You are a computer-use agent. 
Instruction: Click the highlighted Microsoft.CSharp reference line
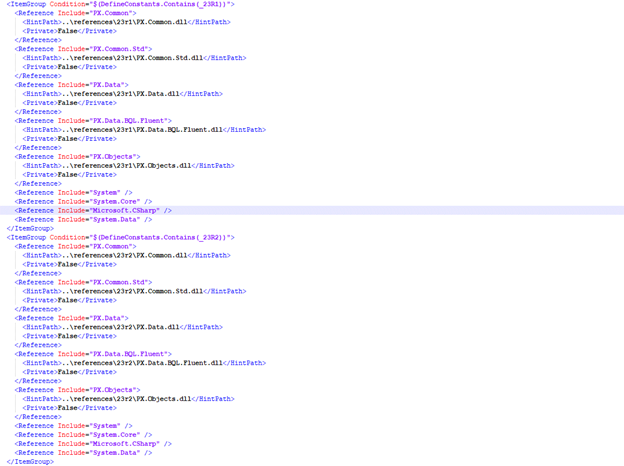point(93,211)
